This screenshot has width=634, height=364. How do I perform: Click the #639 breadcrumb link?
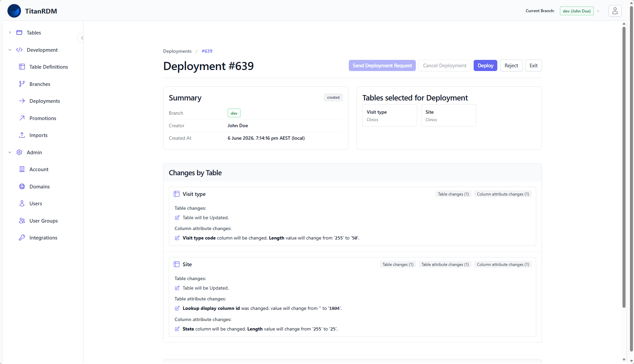point(207,51)
